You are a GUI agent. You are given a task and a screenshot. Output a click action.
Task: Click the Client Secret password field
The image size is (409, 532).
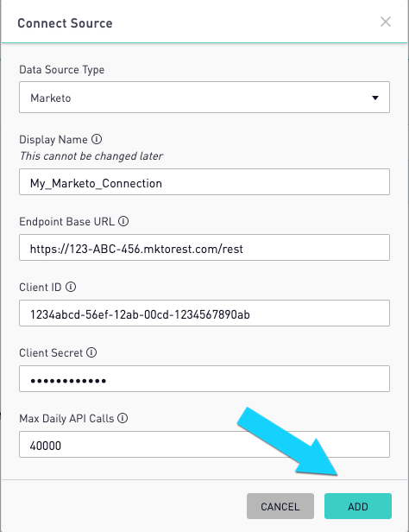(204, 379)
